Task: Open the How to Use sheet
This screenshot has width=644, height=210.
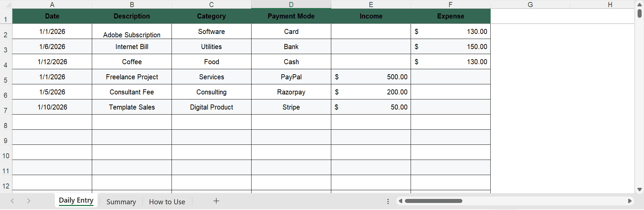Action: (167, 202)
